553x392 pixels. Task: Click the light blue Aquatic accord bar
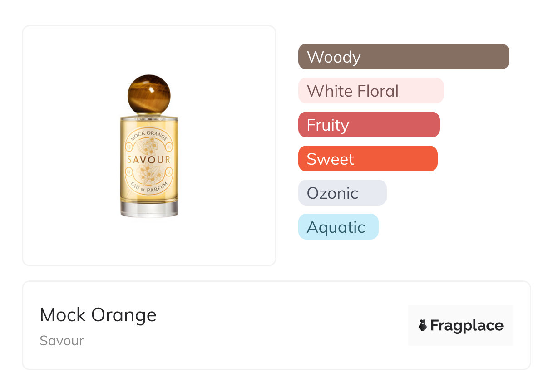coord(338,227)
